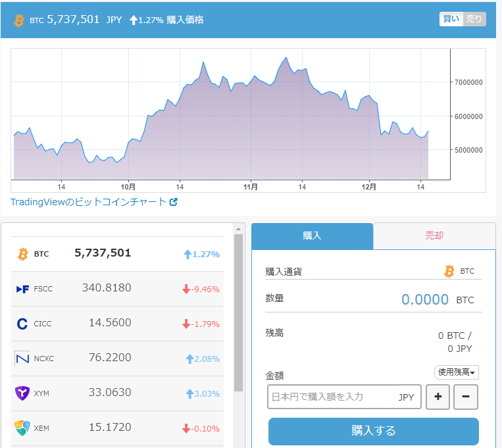The height and width of the screenshot is (448, 502).
Task: Toggle the header switch to 買い
Action: coord(451,20)
